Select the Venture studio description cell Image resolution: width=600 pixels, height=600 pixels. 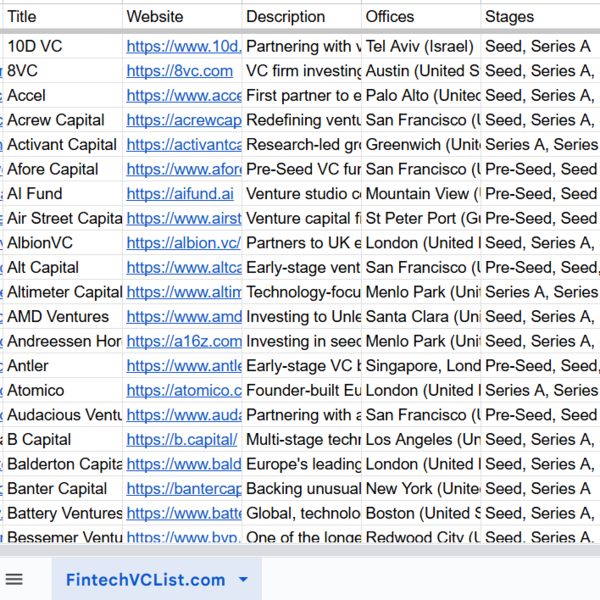tap(302, 194)
